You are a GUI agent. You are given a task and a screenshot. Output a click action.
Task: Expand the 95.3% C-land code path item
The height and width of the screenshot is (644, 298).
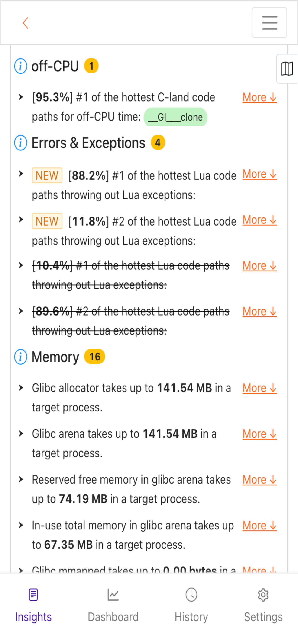click(21, 97)
